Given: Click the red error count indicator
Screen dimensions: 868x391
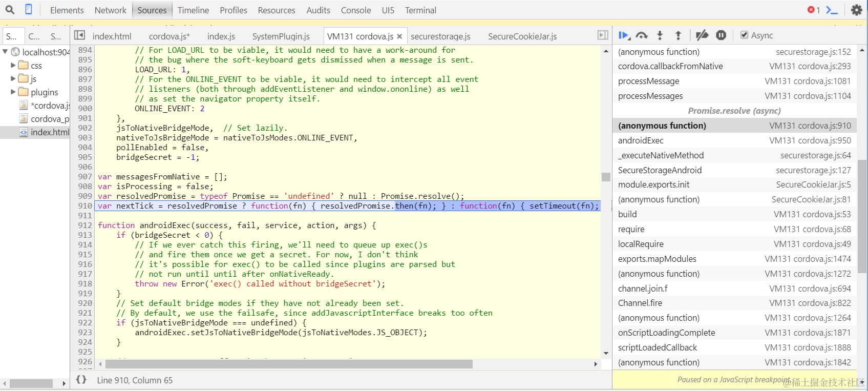Looking at the screenshot, I should [x=814, y=10].
